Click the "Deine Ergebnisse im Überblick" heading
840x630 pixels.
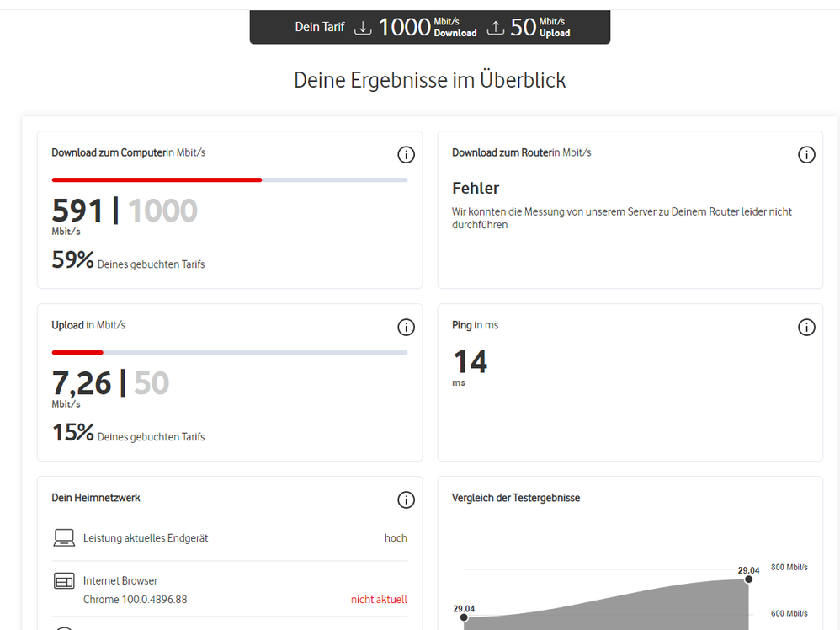429,80
